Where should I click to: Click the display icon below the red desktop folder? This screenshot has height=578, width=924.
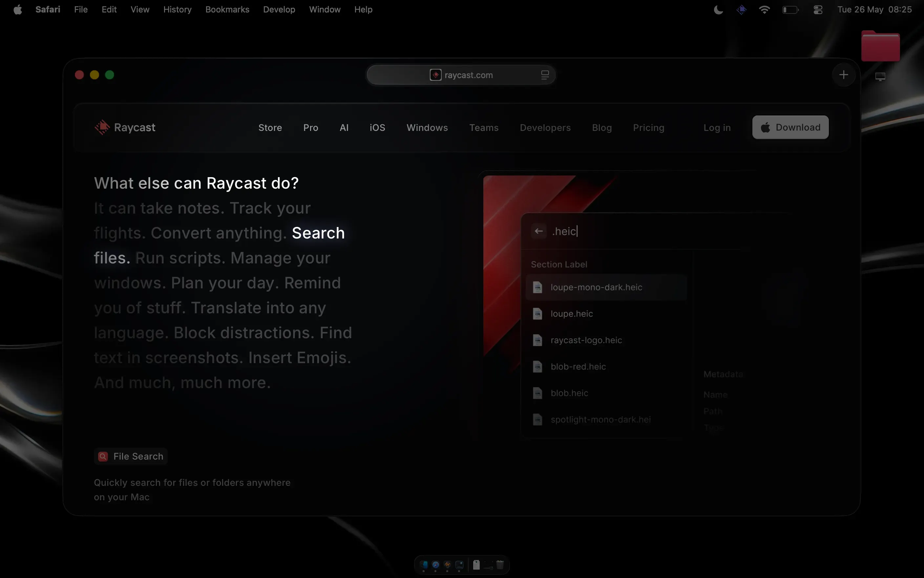pos(880,77)
